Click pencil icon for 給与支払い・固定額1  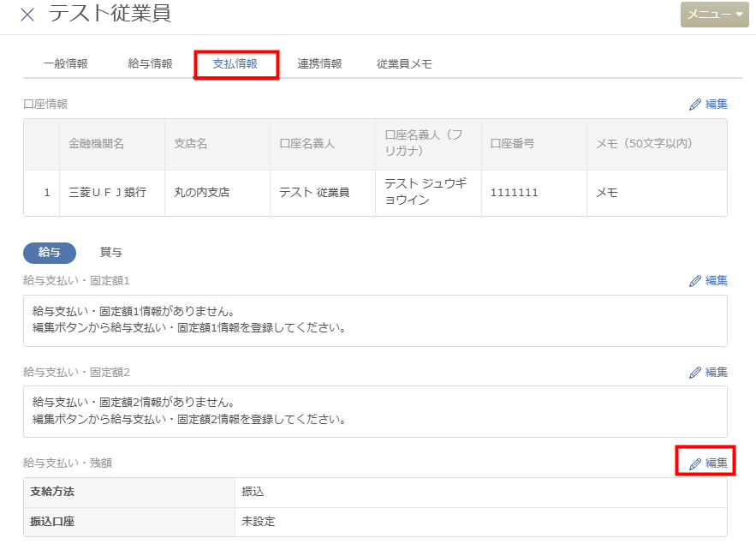696,281
